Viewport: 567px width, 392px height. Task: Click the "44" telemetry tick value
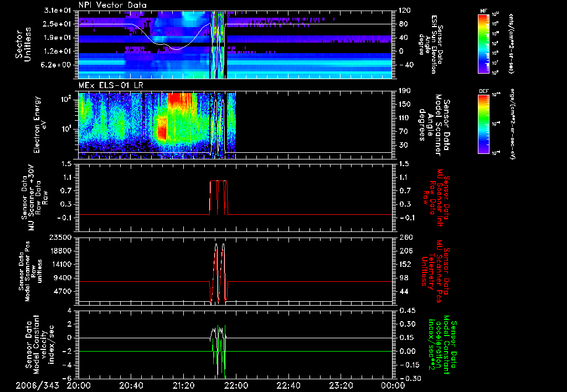[x=403, y=291]
